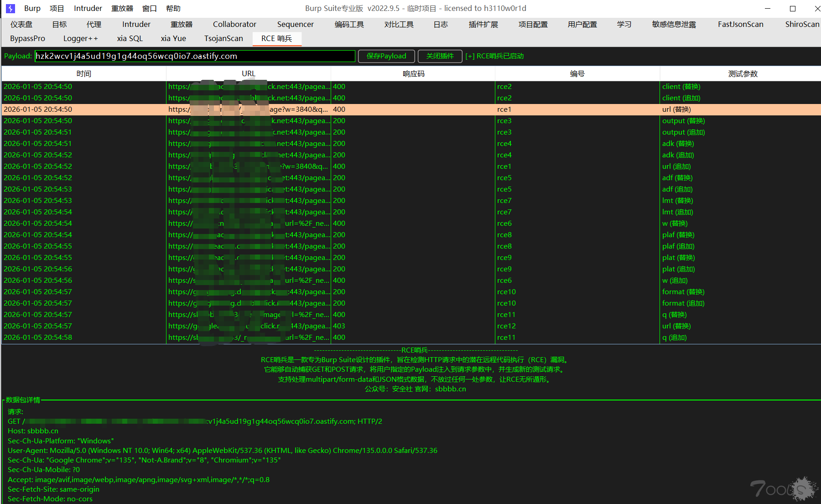Switch to the Collaborator tab
821x504 pixels.
coord(234,25)
